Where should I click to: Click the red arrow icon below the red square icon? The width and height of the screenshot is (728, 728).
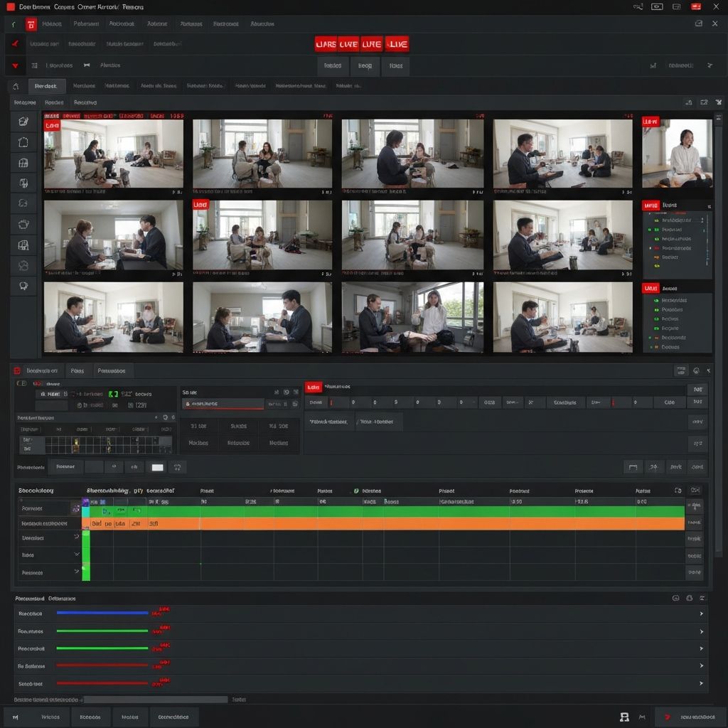tap(14, 44)
